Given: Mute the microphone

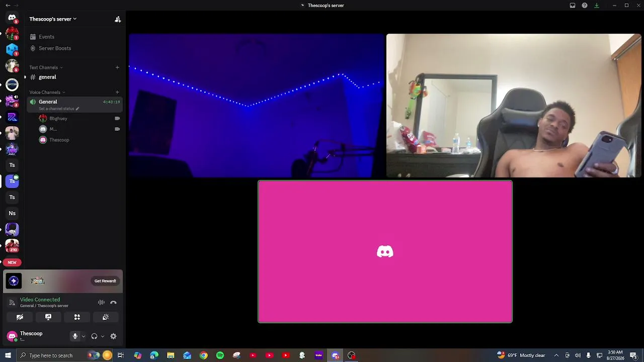Looking at the screenshot, I should (x=75, y=336).
